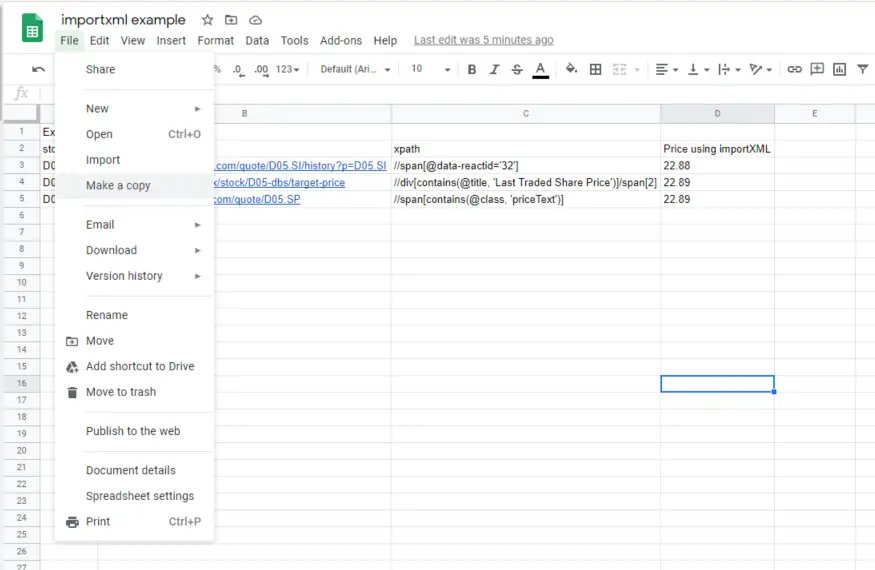Open the text color picker
Screen dimensions: 875x570
(x=540, y=69)
